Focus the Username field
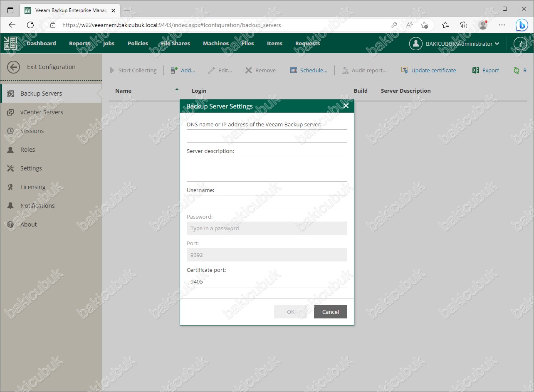Viewport: 534px width, 392px height. pos(267,202)
